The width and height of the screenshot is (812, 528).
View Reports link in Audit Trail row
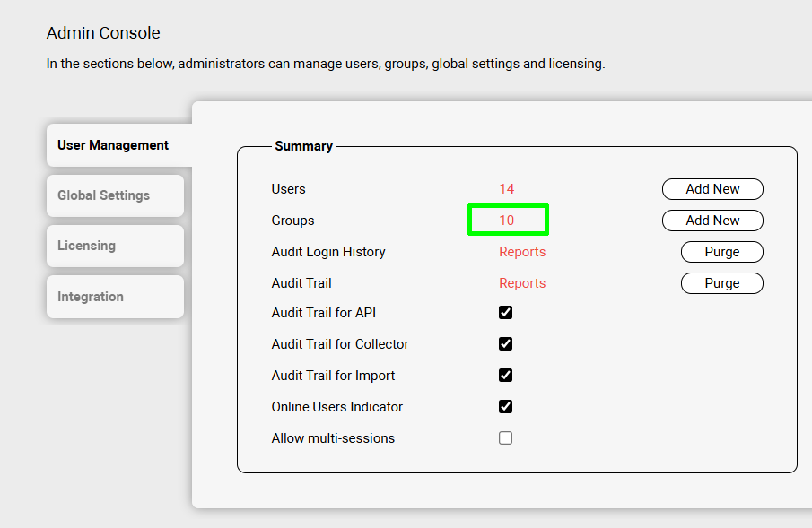522,283
